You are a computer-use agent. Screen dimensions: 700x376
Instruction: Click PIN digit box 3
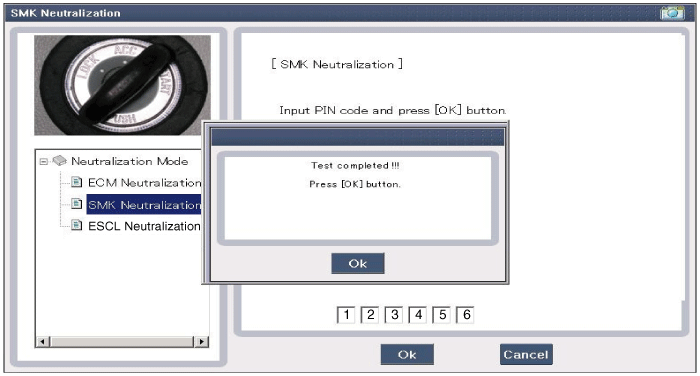coord(394,315)
